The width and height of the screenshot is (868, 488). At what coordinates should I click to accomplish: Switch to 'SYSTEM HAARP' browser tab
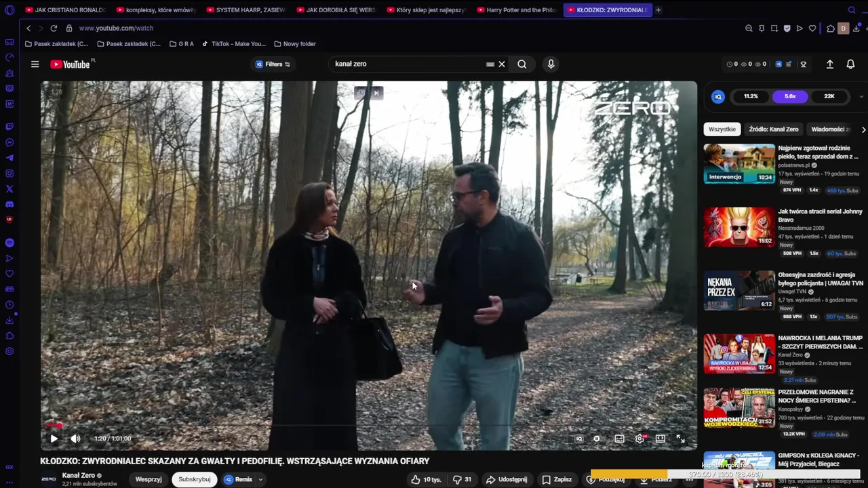245,10
